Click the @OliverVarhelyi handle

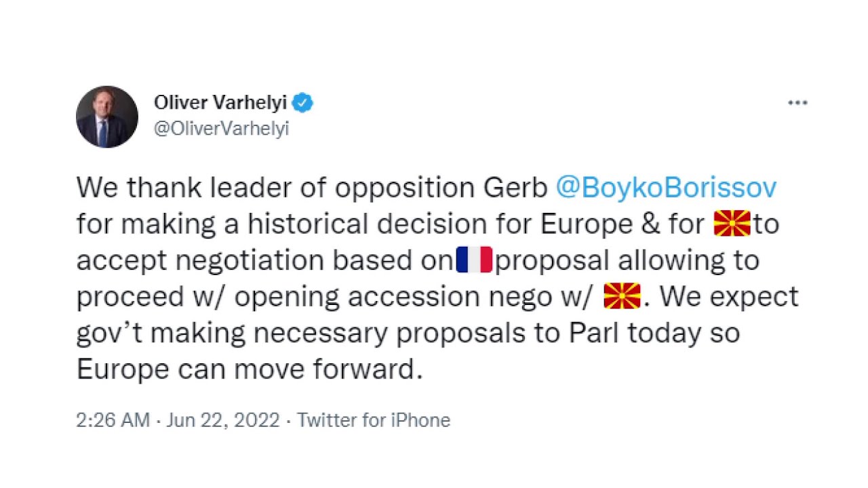coord(221,129)
